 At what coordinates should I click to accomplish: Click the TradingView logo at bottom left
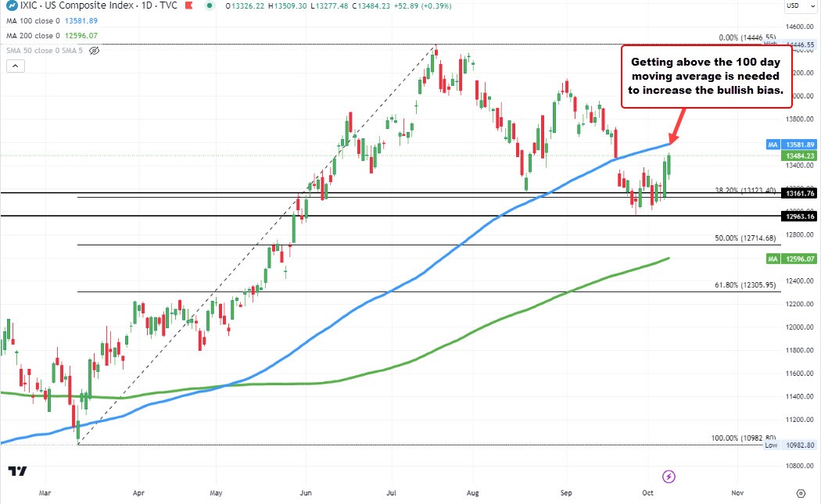tap(17, 471)
